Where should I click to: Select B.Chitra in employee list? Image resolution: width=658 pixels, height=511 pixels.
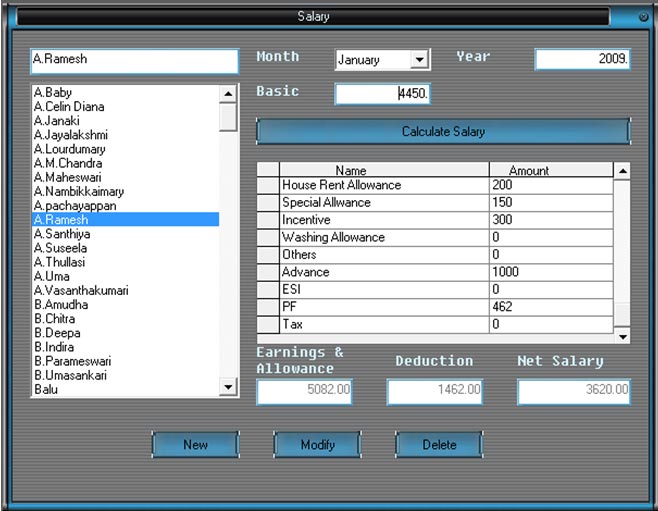125,319
